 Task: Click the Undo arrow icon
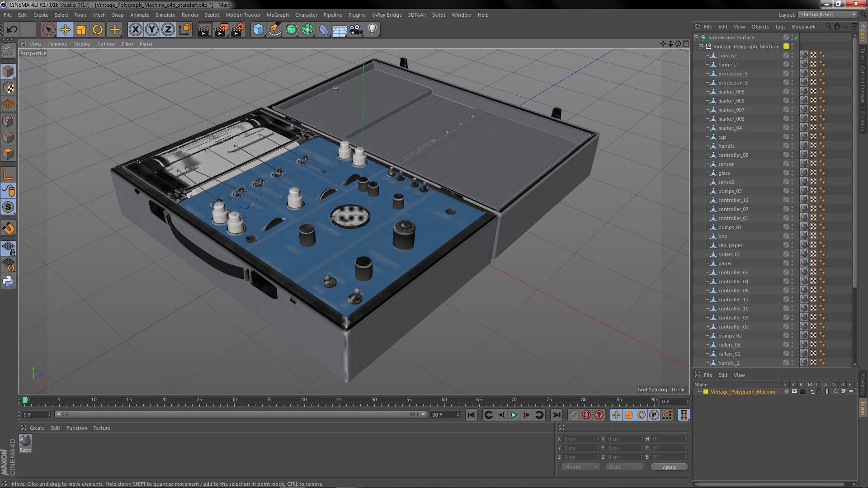point(12,30)
